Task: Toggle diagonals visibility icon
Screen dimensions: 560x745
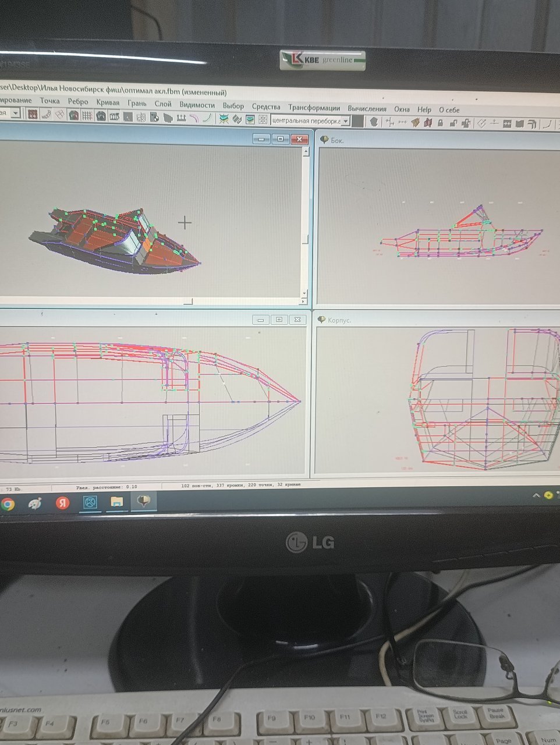Action: [x=141, y=118]
